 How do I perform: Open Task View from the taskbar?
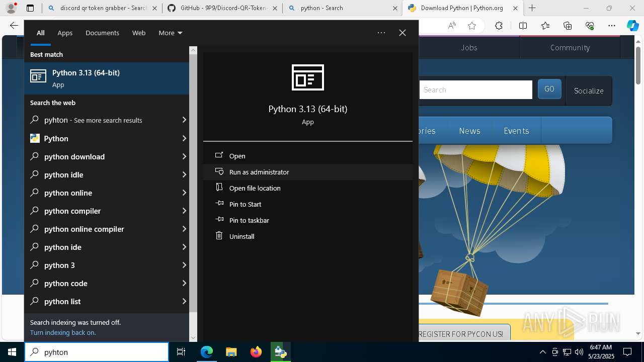click(181, 352)
